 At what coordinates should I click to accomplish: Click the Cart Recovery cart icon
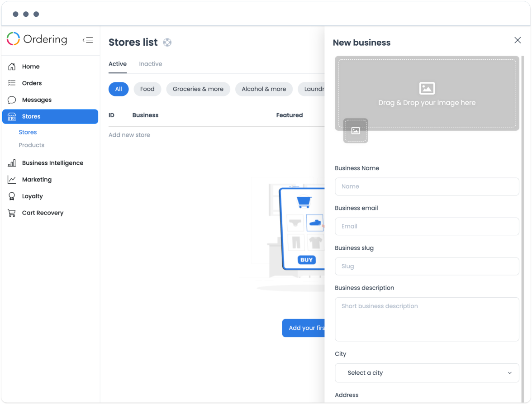(x=12, y=213)
